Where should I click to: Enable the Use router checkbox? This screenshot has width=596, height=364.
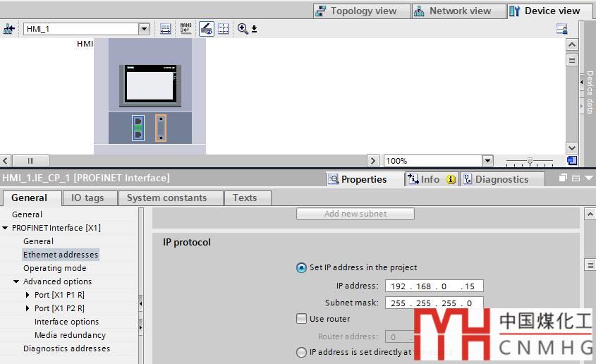coord(302,319)
